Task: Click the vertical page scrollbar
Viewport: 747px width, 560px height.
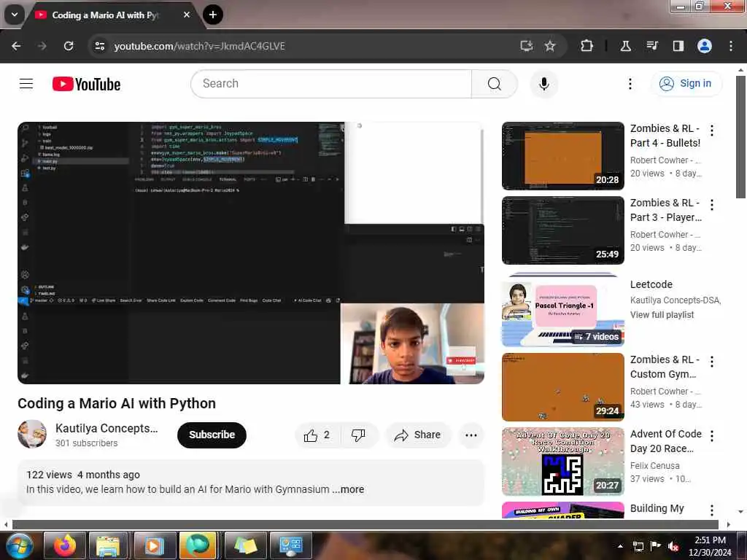Action: (x=740, y=136)
